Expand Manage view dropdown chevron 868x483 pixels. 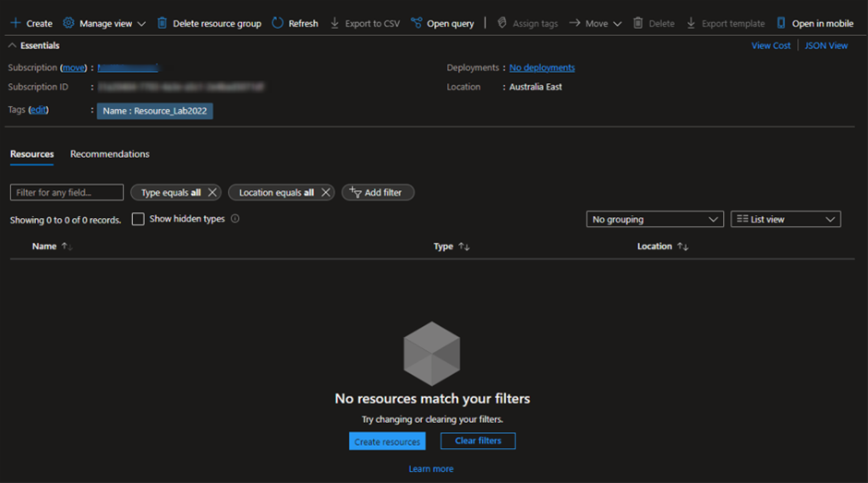point(141,24)
